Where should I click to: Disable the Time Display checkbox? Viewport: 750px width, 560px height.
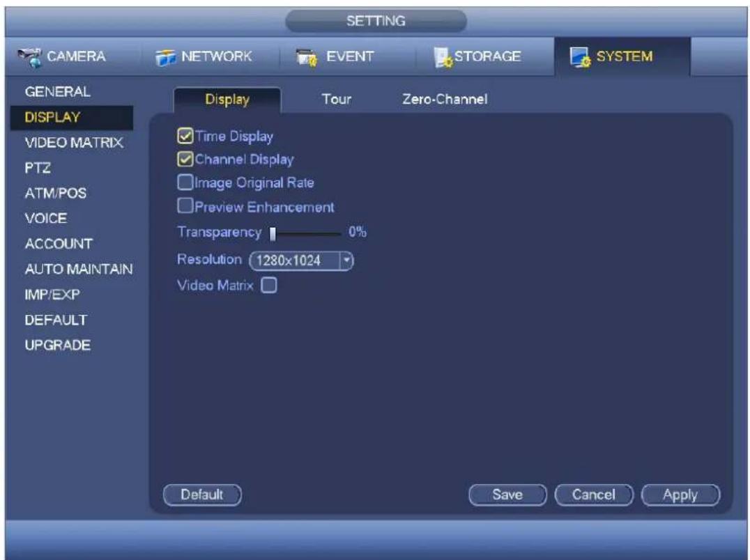click(x=185, y=137)
